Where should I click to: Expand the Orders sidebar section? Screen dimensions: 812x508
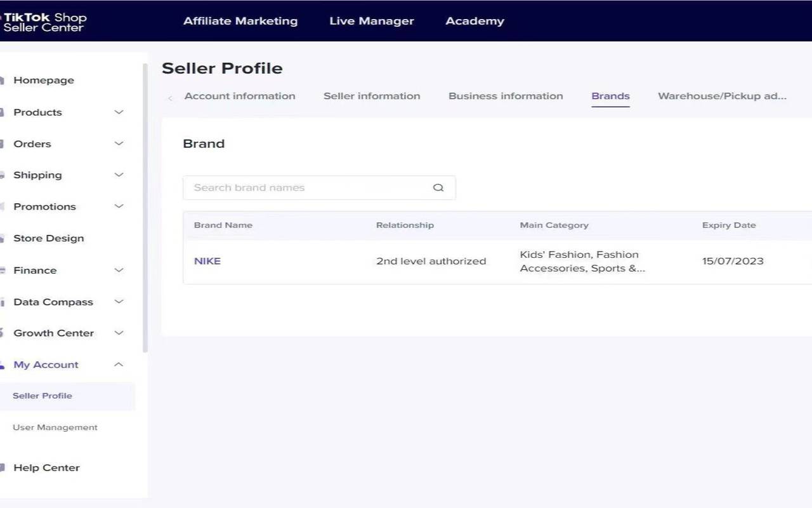click(119, 144)
